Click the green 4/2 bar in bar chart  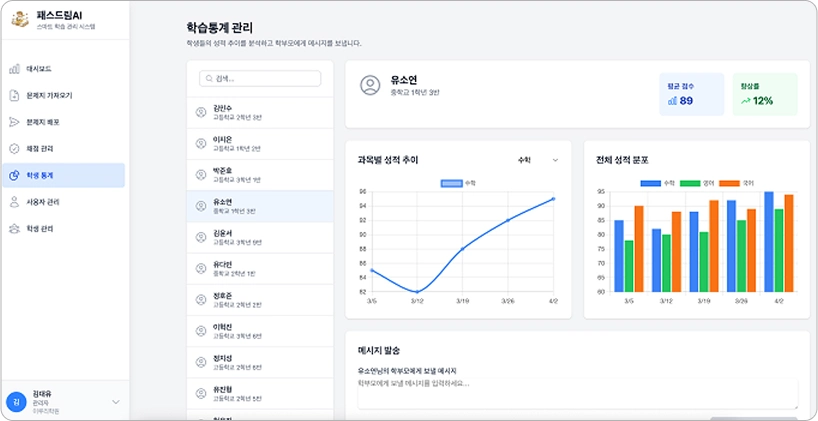pyautogui.click(x=779, y=250)
